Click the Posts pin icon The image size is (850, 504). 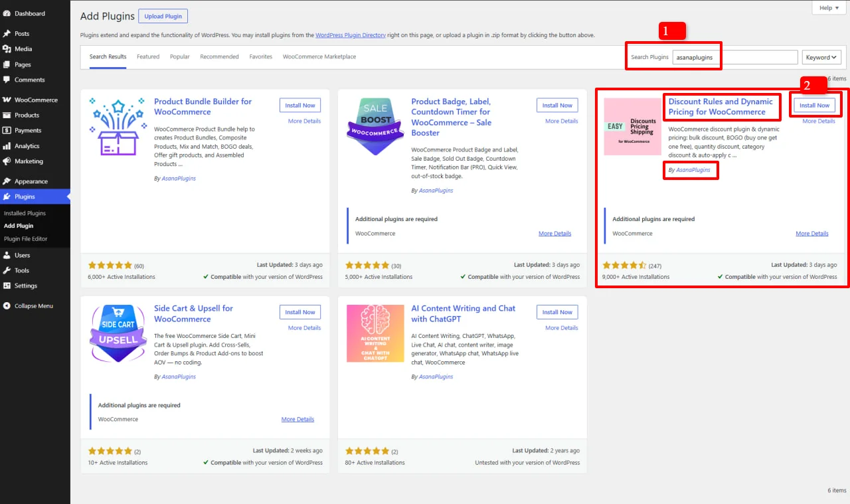click(7, 33)
